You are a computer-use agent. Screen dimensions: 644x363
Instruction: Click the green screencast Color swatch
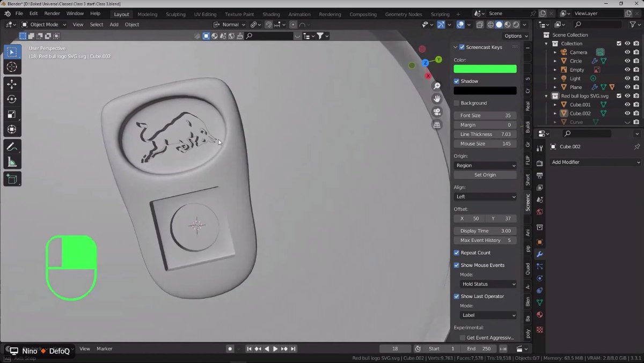coord(485,69)
